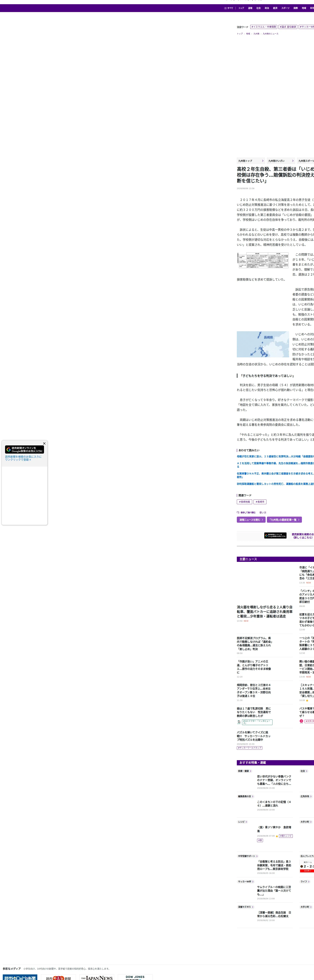Open the 九州発けいざい section tab
Screen dimensions: 314x980
tap(281, 161)
